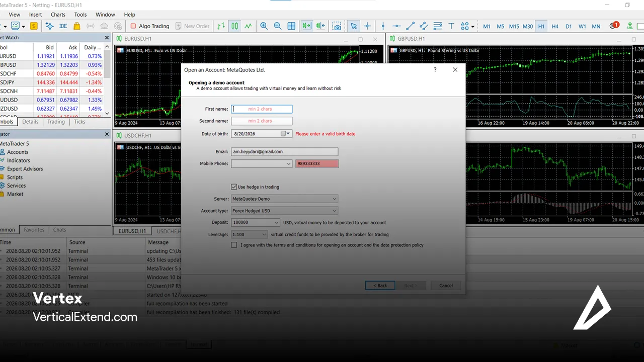Click the signals broadcast icon
The height and width of the screenshot is (362, 644).
click(x=91, y=26)
